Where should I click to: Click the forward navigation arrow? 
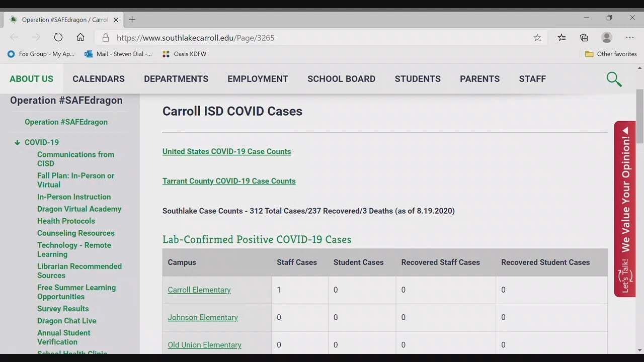coord(35,37)
